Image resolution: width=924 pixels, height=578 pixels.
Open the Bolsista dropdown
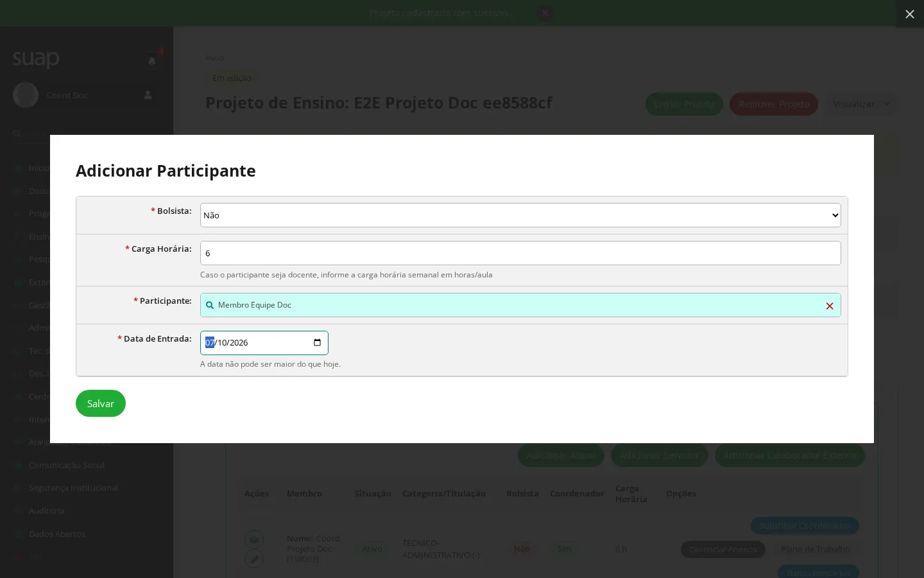(x=520, y=215)
